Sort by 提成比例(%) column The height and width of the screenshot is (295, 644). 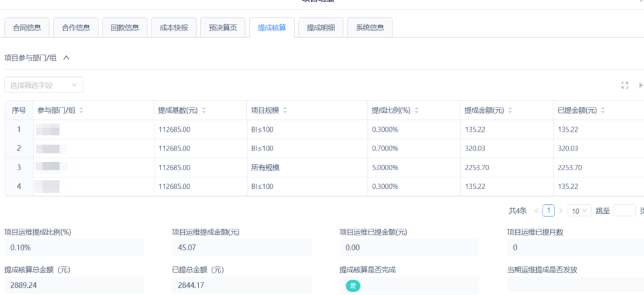(416, 110)
